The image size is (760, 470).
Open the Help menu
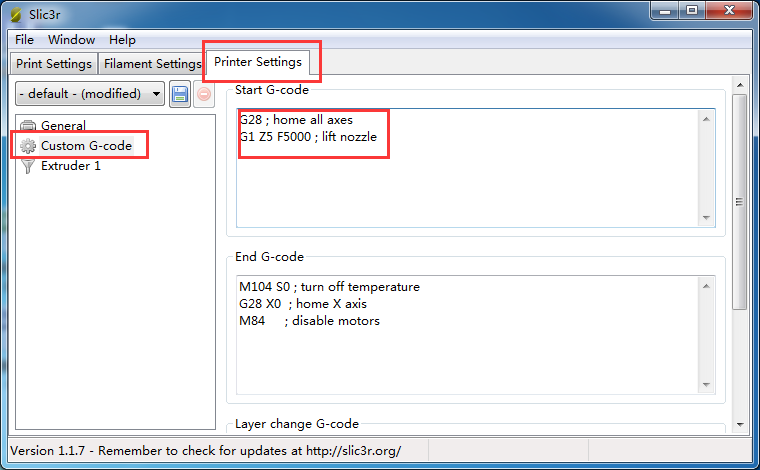click(122, 40)
